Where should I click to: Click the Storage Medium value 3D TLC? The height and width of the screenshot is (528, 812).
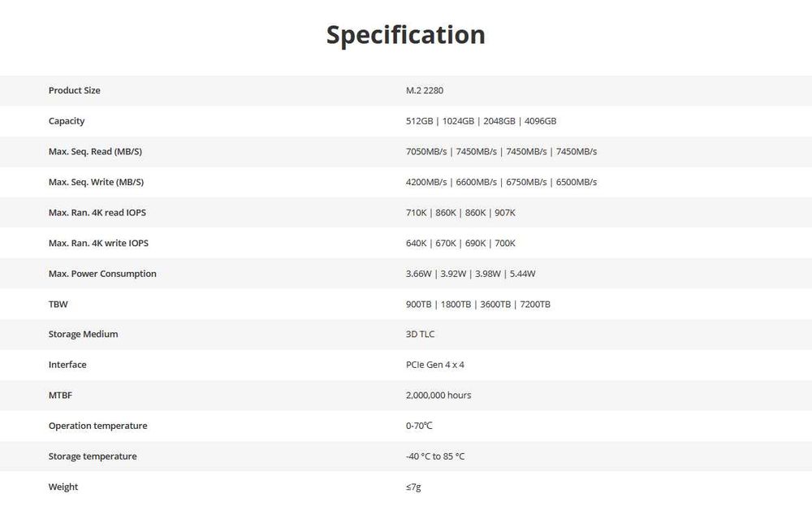pyautogui.click(x=420, y=335)
